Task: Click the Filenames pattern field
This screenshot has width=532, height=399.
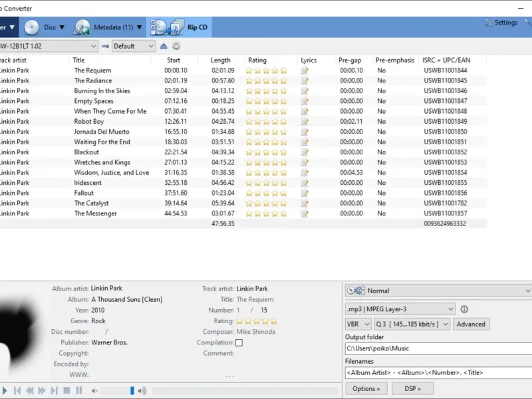Action: (438, 372)
